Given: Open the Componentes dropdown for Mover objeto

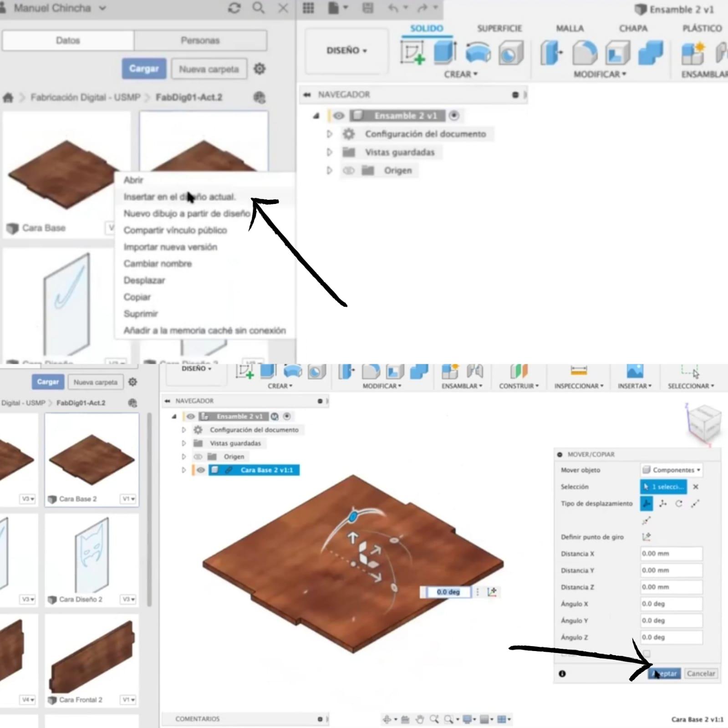Looking at the screenshot, I should 672,470.
